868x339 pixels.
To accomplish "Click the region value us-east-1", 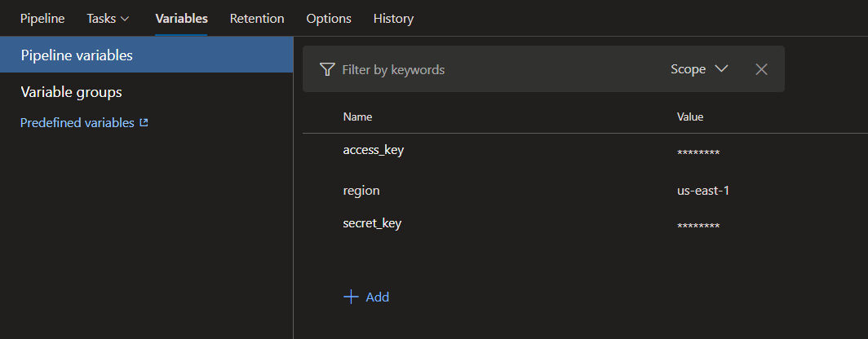I will coord(702,191).
